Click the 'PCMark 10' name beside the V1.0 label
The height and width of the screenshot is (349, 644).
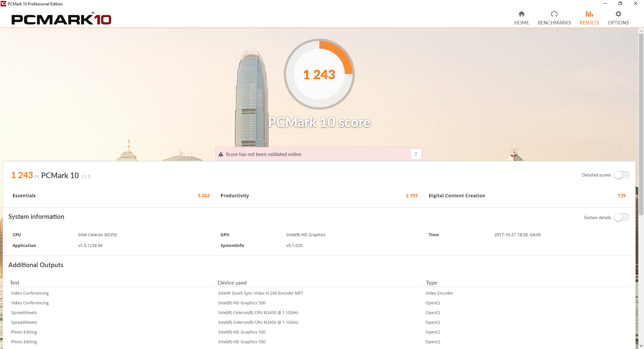point(60,176)
